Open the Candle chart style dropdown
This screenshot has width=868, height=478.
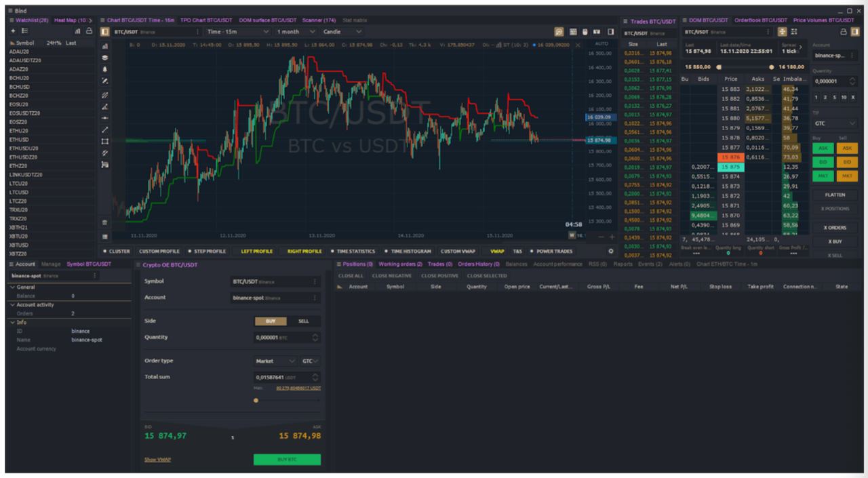pyautogui.click(x=342, y=32)
